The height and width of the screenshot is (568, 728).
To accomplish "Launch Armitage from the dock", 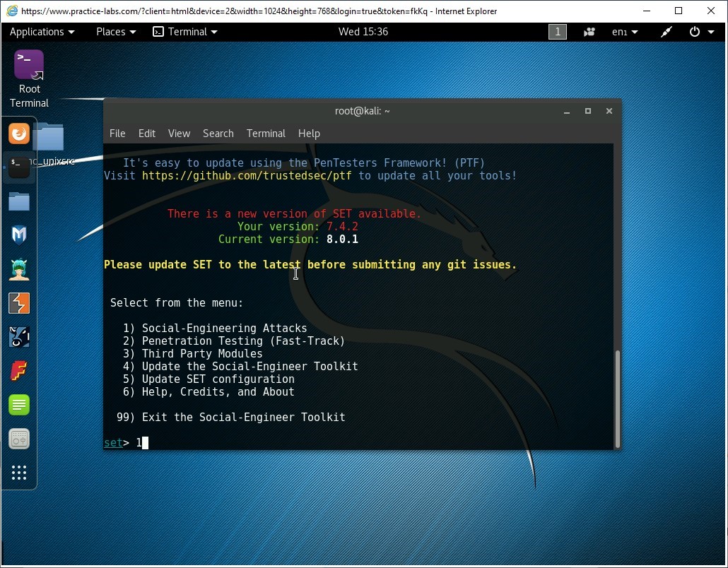I will click(19, 269).
